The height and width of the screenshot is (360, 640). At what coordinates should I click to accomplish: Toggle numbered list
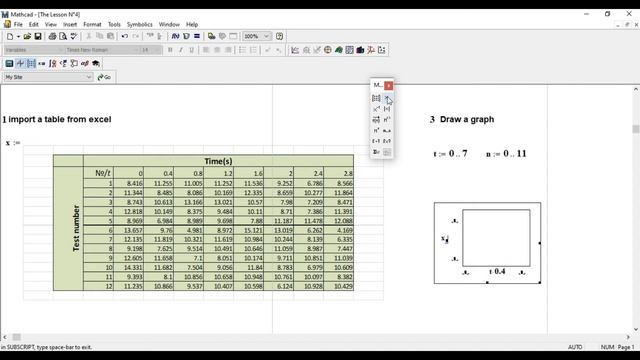pos(253,50)
